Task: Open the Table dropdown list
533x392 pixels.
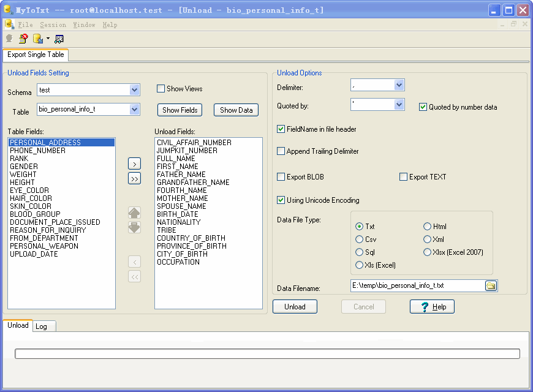Action: click(135, 110)
